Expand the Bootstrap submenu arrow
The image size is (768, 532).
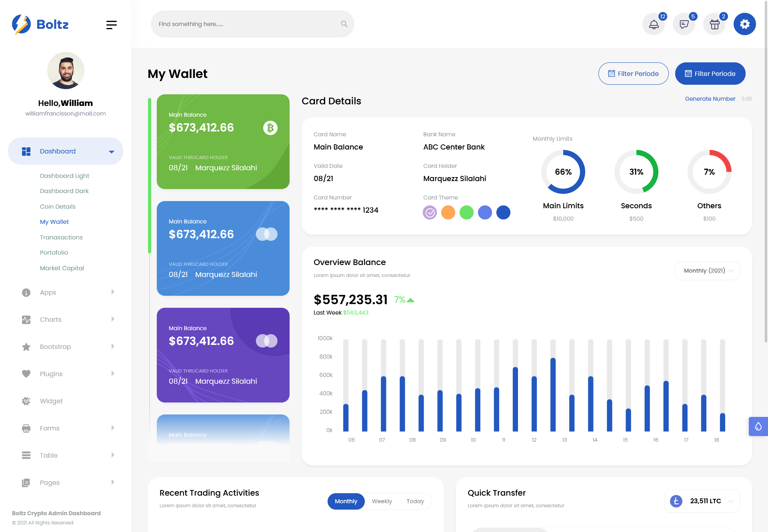113,347
